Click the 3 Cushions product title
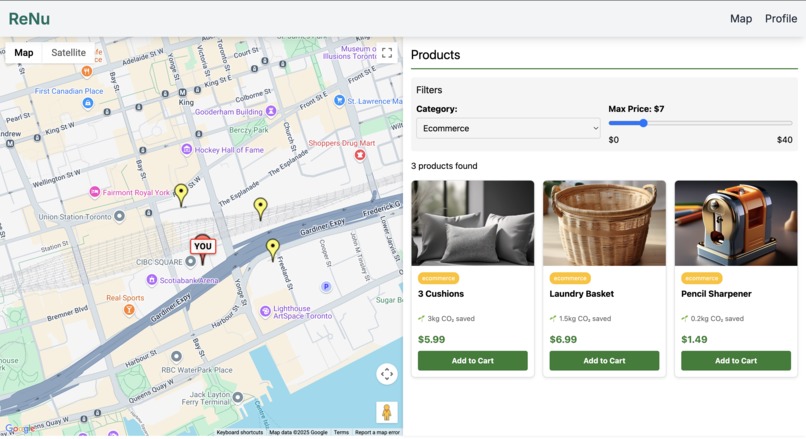This screenshot has width=806, height=439. pyautogui.click(x=441, y=294)
